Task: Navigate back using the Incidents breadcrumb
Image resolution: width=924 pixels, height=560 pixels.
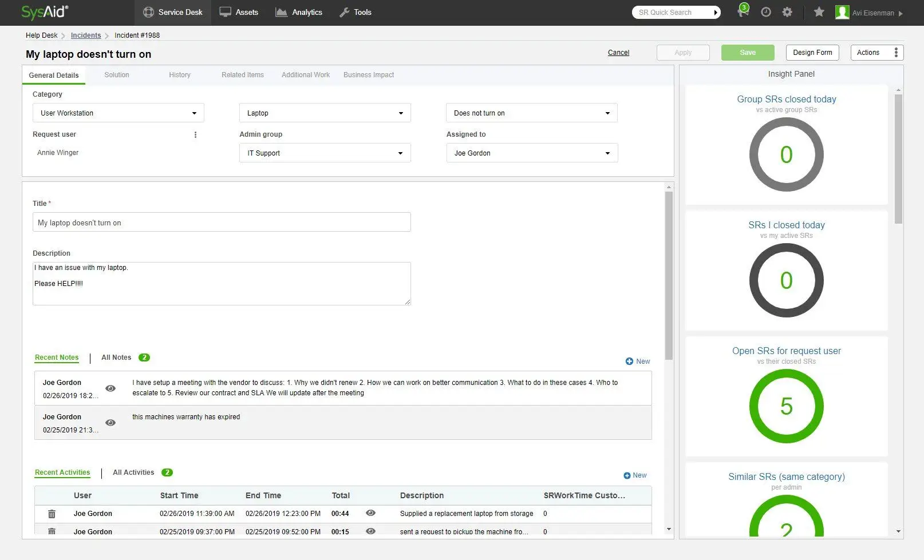Action: (x=86, y=35)
